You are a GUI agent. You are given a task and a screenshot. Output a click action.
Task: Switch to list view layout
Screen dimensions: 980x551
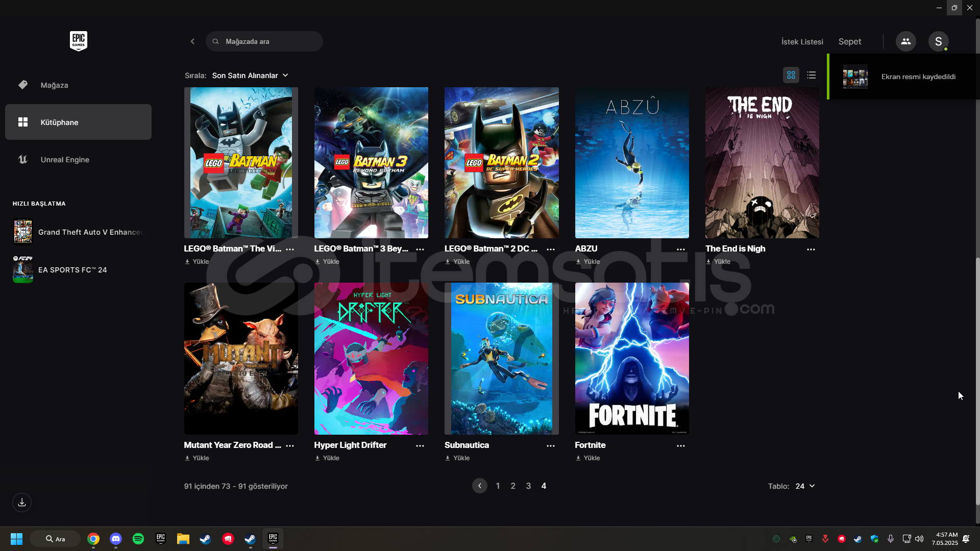click(x=811, y=75)
